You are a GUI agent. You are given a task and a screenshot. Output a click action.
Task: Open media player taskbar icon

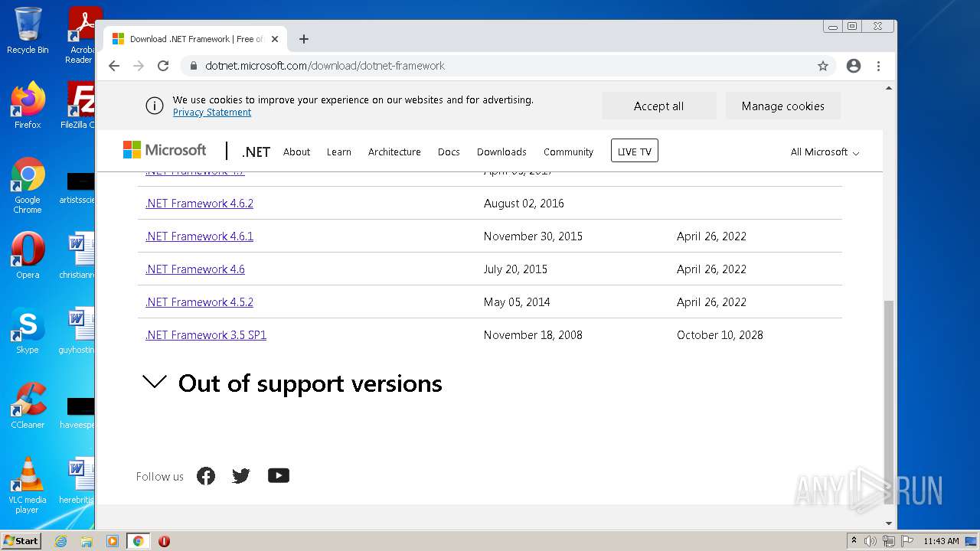(x=113, y=541)
